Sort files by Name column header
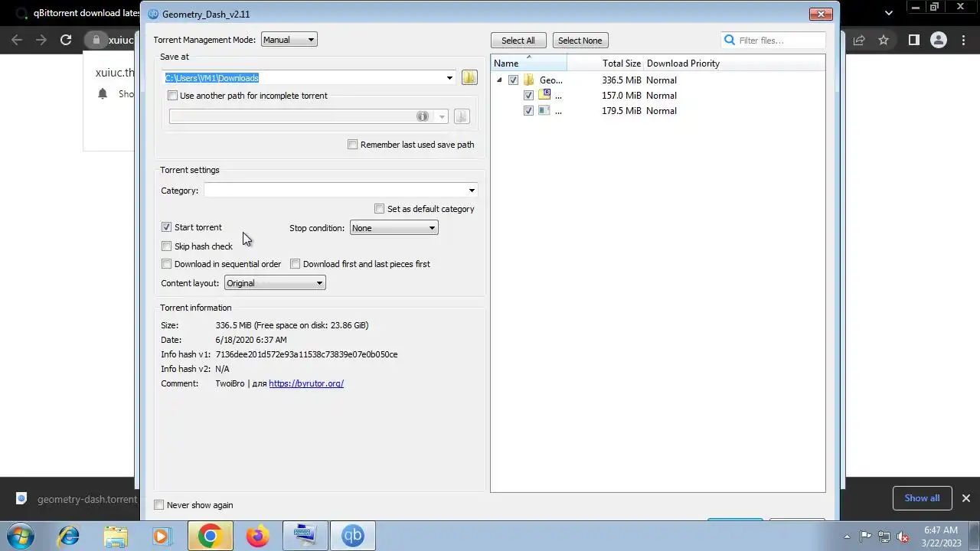Image resolution: width=980 pixels, height=551 pixels. click(x=528, y=64)
